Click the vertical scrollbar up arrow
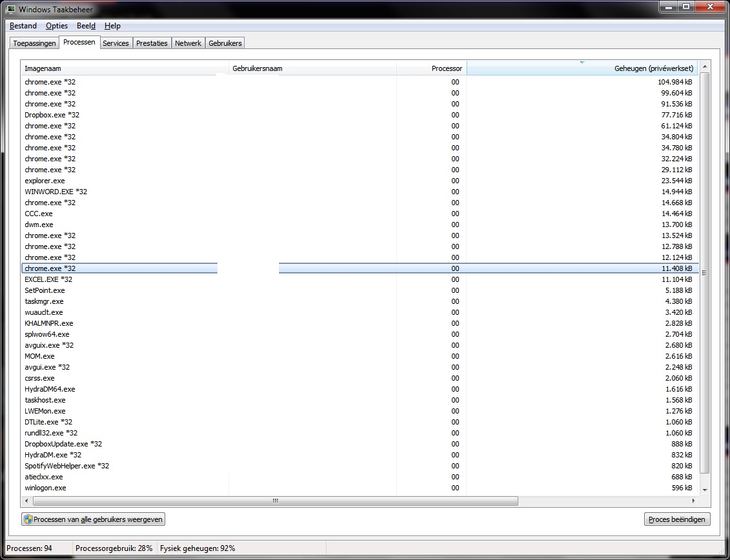This screenshot has width=730, height=560. coord(705,66)
